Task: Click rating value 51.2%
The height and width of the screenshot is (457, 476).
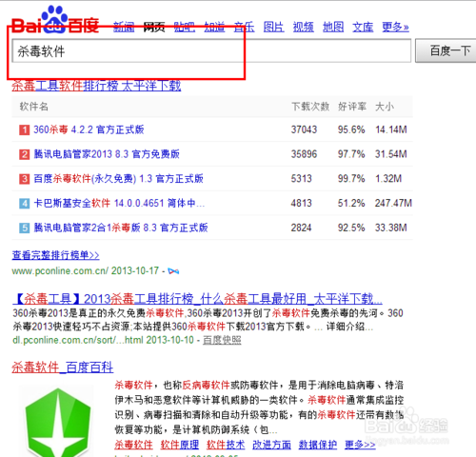Action: [x=351, y=203]
